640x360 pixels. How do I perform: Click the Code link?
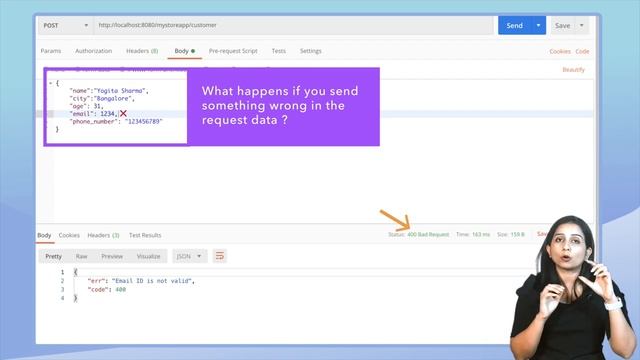click(x=582, y=51)
